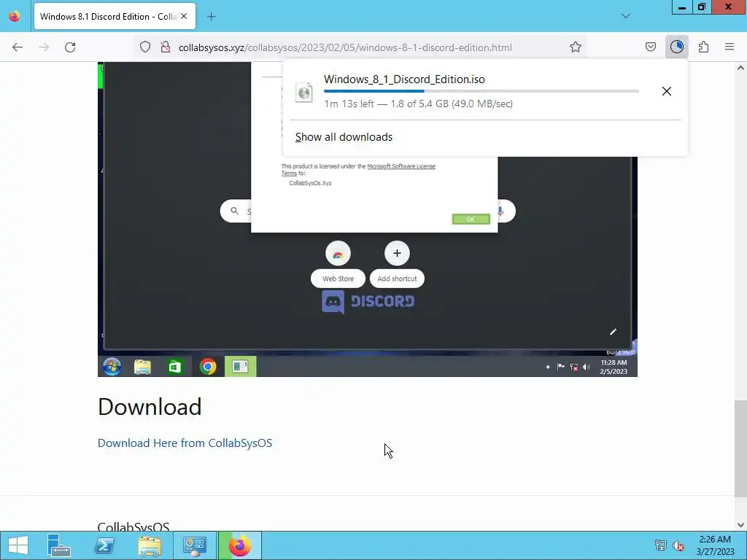Click the CollabSysOS footer text
Screen dimensions: 747x560
coord(133,526)
